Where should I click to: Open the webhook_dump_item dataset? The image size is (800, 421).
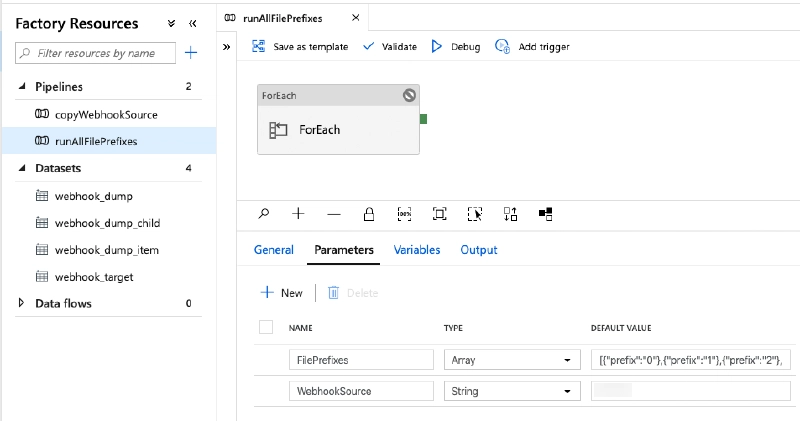(x=107, y=250)
